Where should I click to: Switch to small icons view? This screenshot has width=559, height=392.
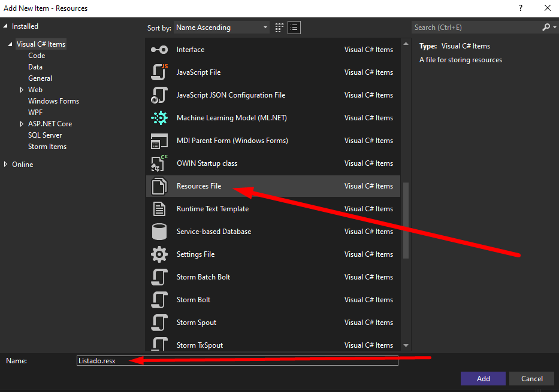pos(279,28)
